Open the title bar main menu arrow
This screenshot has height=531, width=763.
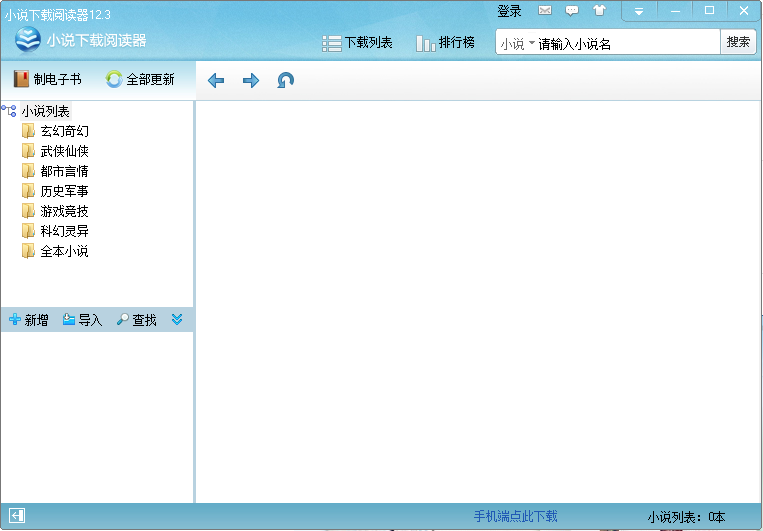point(639,11)
